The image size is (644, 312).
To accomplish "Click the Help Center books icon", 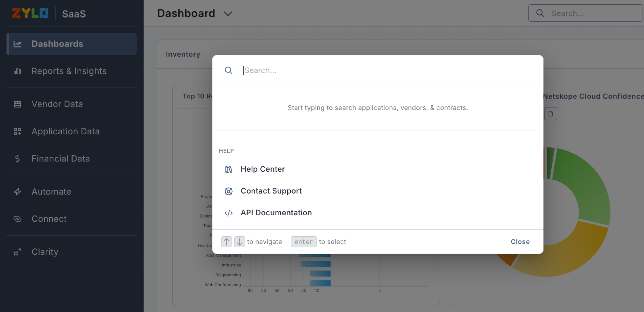I will tap(228, 169).
